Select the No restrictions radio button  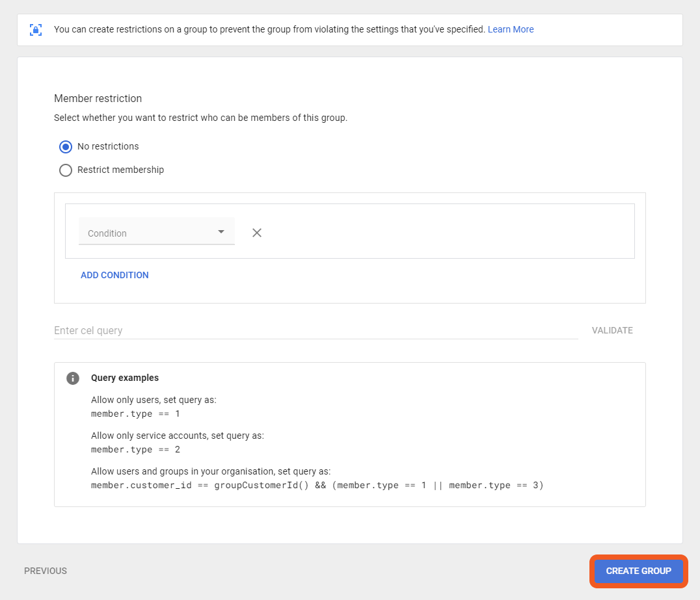pyautogui.click(x=66, y=147)
